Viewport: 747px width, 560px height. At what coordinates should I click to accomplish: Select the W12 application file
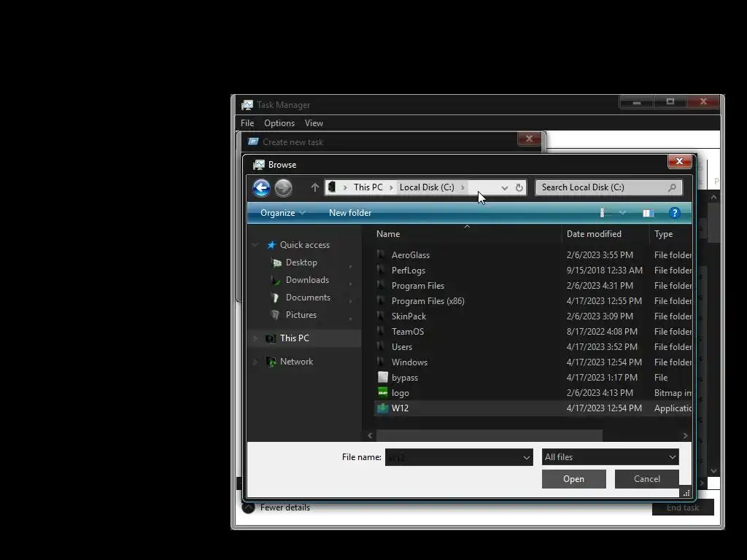pyautogui.click(x=533, y=408)
